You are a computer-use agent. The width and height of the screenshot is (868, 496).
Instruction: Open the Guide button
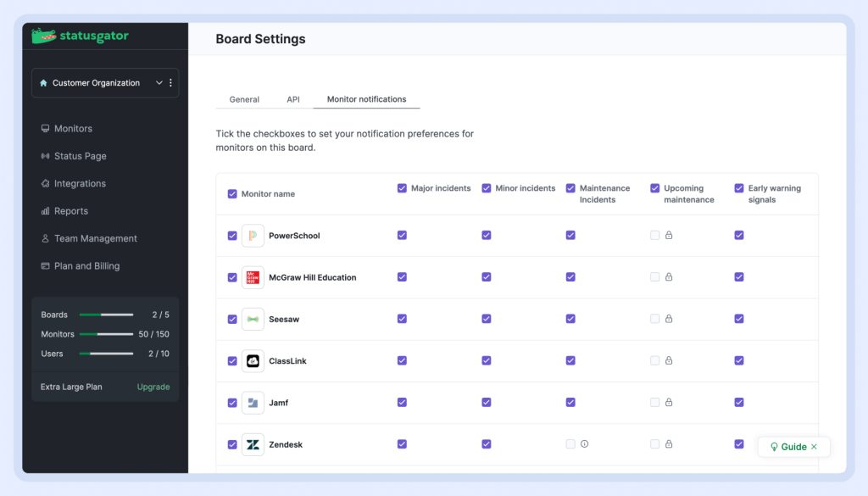pyautogui.click(x=793, y=447)
